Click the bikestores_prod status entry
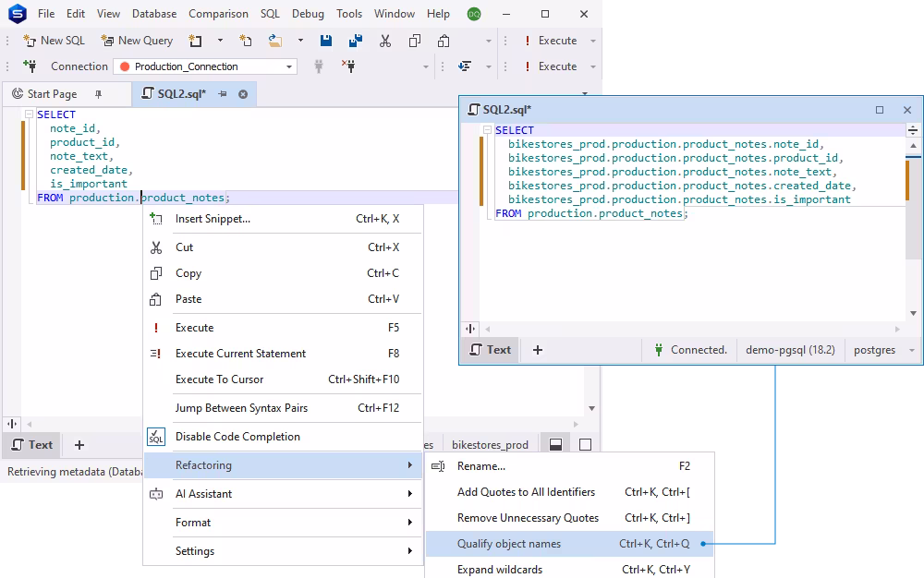The width and height of the screenshot is (924, 578). pyautogui.click(x=491, y=445)
